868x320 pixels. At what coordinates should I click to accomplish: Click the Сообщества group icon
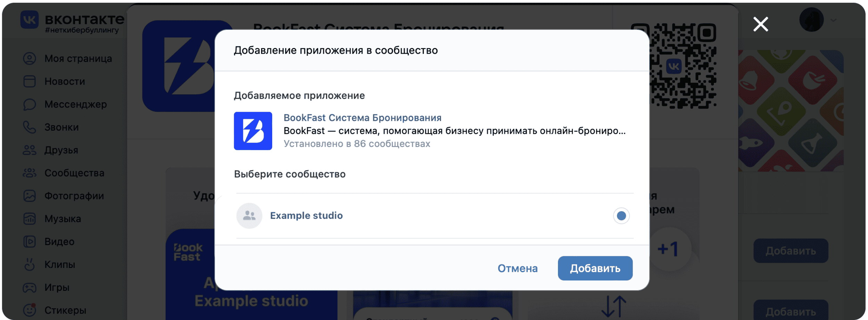pyautogui.click(x=30, y=173)
